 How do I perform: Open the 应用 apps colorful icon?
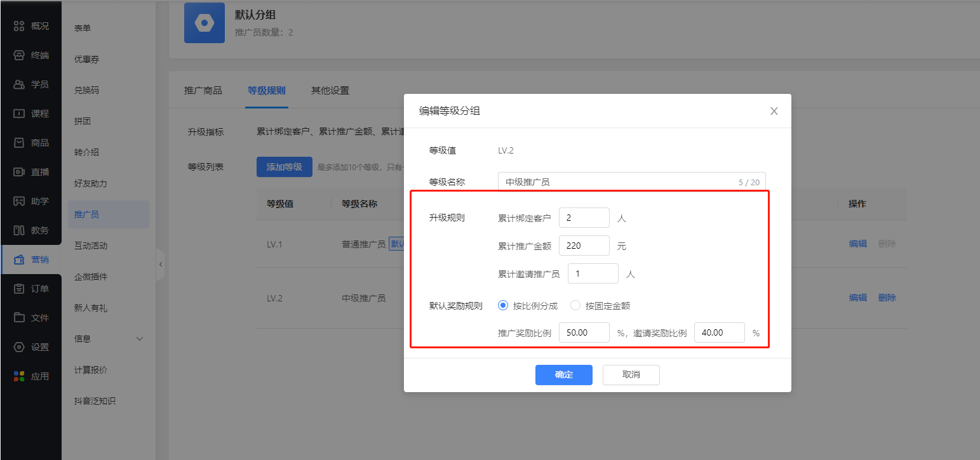click(19, 376)
